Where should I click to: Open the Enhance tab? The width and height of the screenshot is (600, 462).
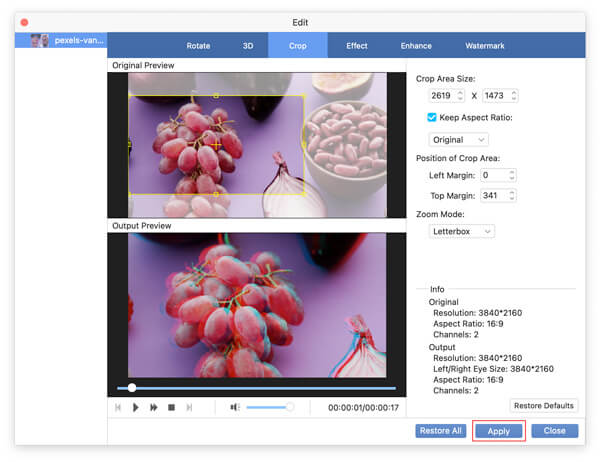tap(416, 46)
